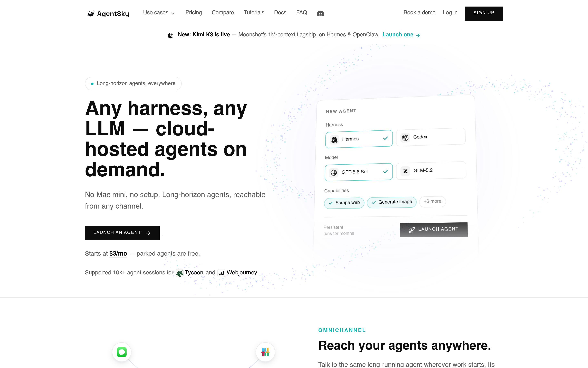The image size is (588, 368).
Task: Click 'Long-horizon agents, everywhere' pill
Action: click(x=133, y=83)
